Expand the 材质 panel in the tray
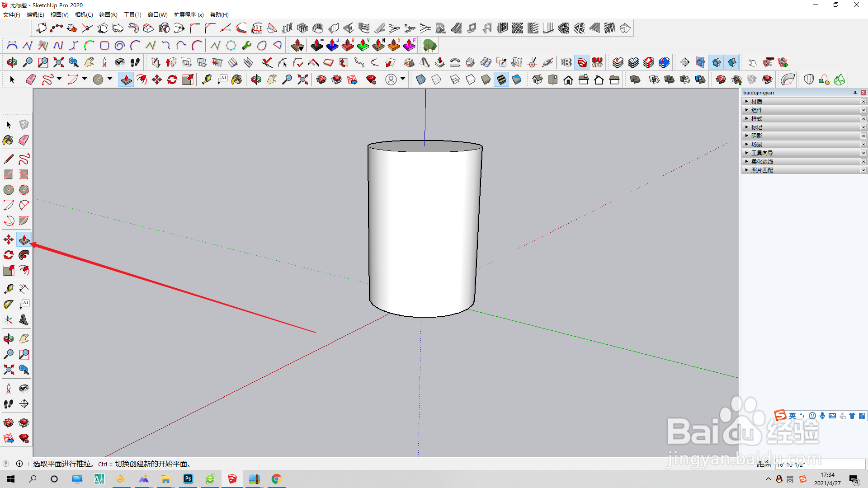The image size is (868, 488). [x=756, y=101]
